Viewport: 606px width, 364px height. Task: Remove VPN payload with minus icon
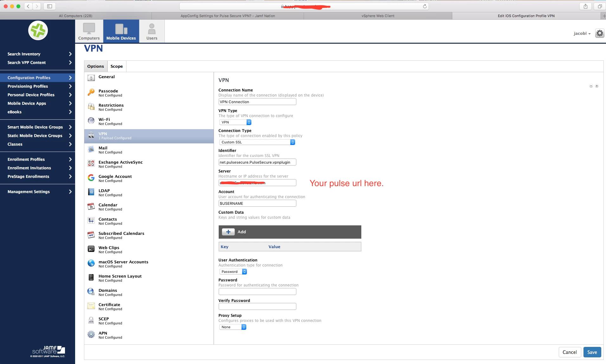pos(591,86)
